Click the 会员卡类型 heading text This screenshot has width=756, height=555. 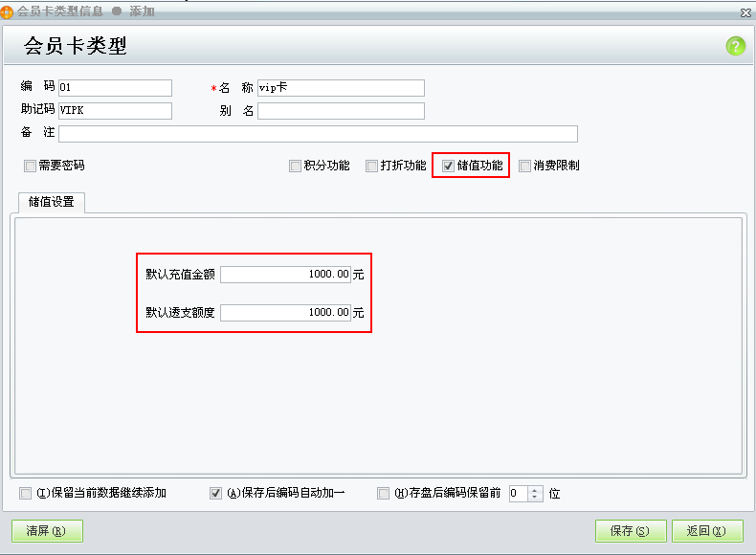point(76,46)
